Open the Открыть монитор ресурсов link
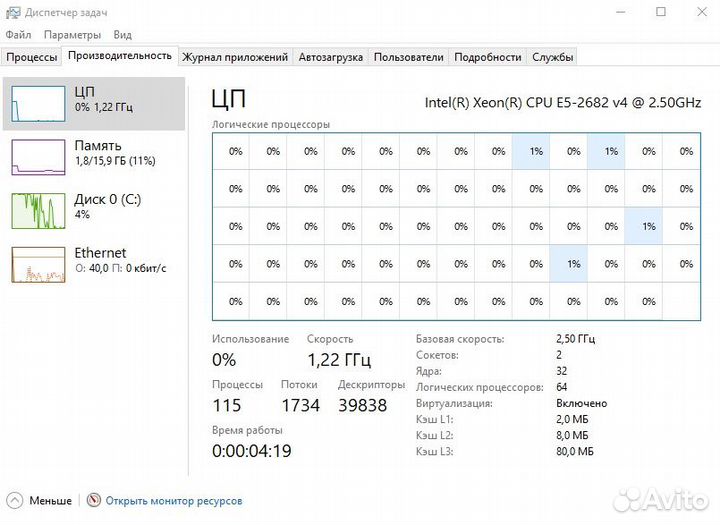Screen dimensions: 720x525 174,501
